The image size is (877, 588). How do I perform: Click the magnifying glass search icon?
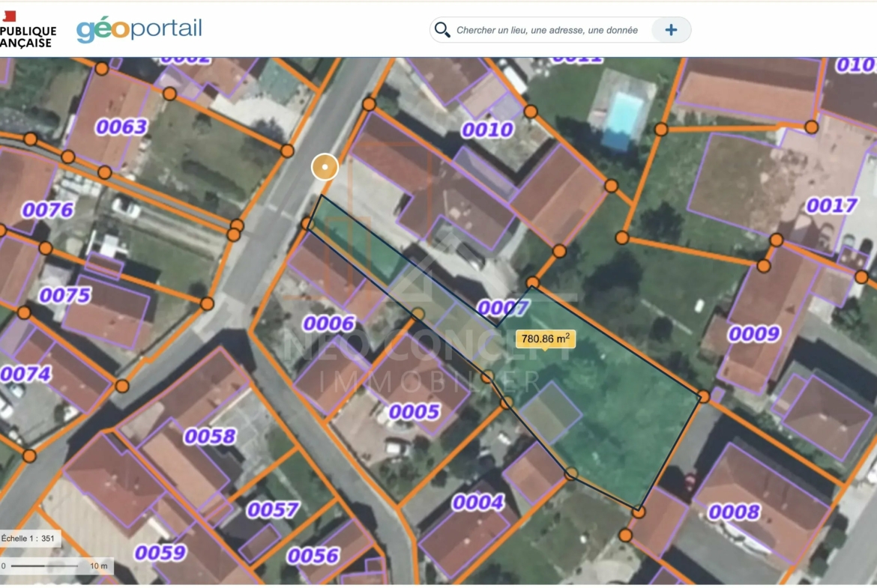coord(441,30)
